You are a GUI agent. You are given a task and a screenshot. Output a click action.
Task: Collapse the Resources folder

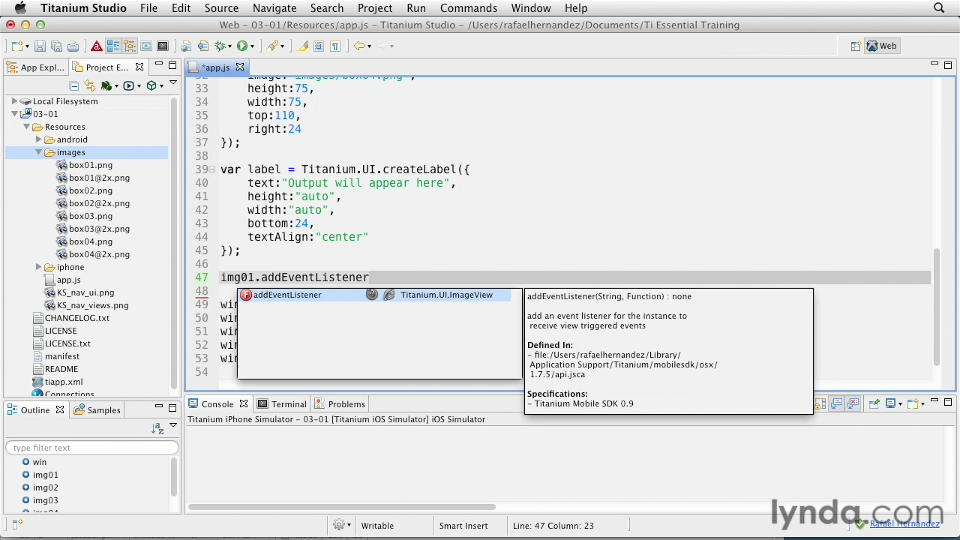click(26, 127)
